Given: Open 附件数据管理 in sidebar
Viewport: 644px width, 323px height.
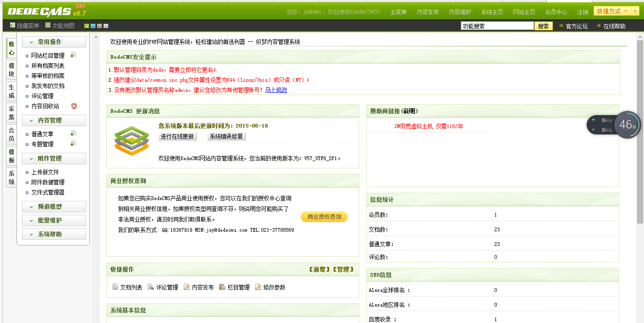Looking at the screenshot, I should click(x=48, y=182).
